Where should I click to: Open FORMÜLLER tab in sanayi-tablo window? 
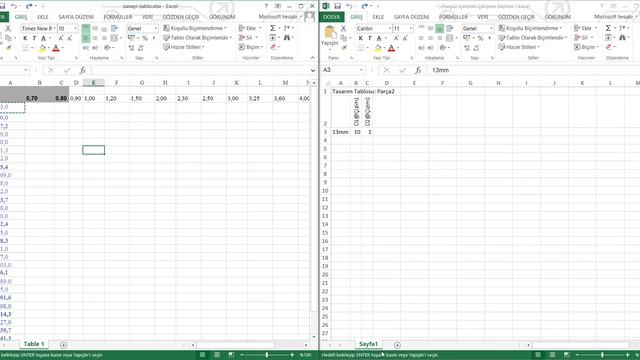pyautogui.click(x=118, y=17)
